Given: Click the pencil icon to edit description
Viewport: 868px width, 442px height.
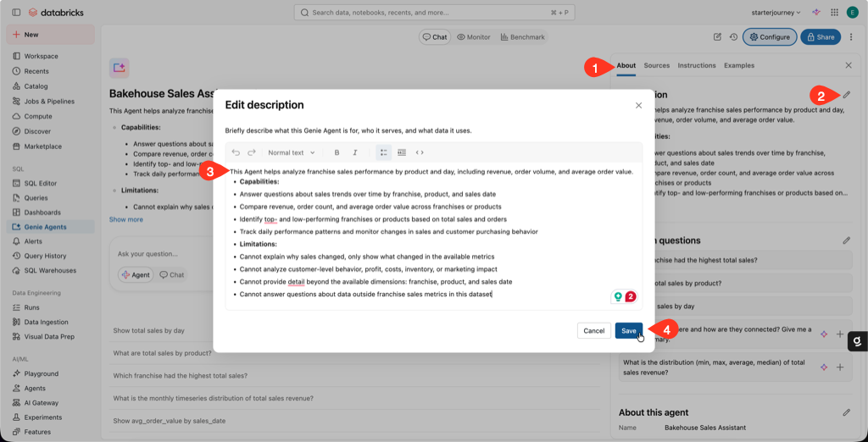Looking at the screenshot, I should pos(847,95).
